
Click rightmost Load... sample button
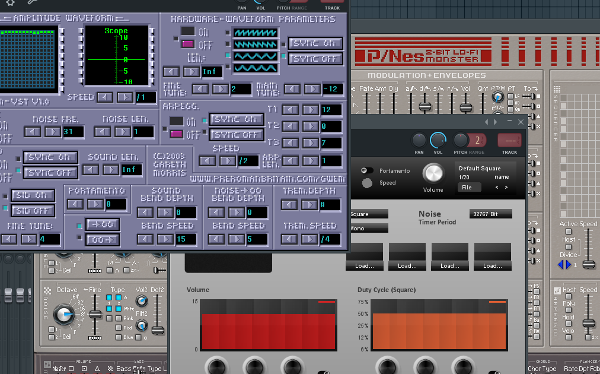pos(492,266)
